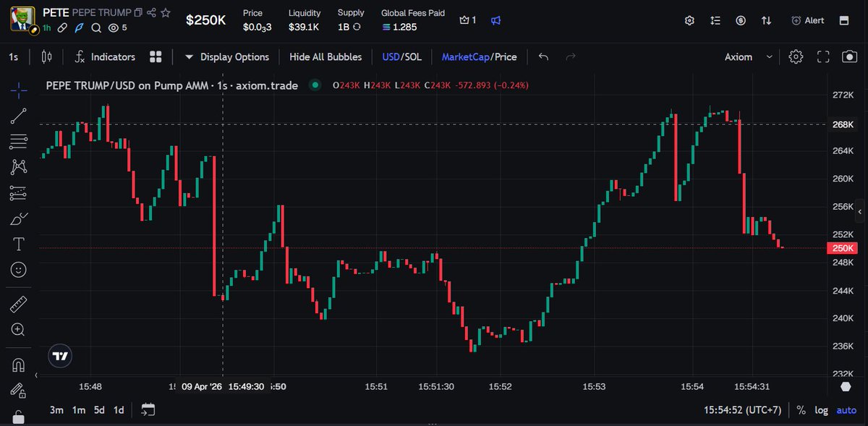This screenshot has height=426, width=868.
Task: Open header hexagon settings icon
Action: [689, 20]
